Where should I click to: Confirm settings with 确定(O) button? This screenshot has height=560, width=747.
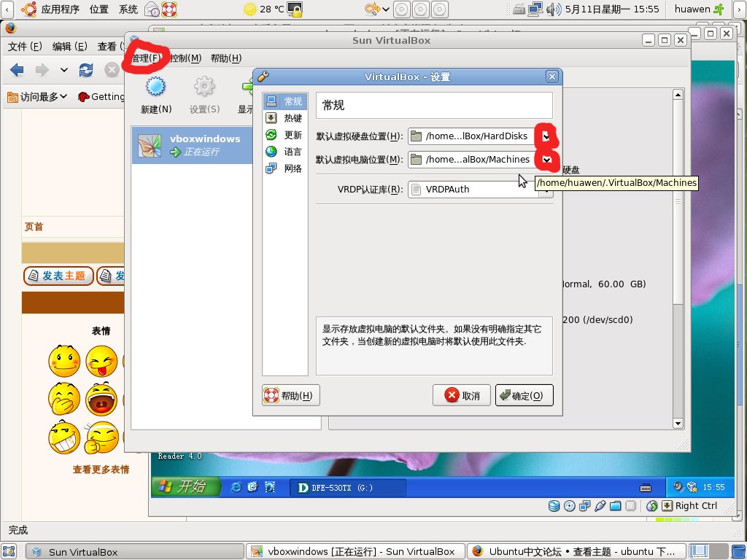pyautogui.click(x=524, y=395)
